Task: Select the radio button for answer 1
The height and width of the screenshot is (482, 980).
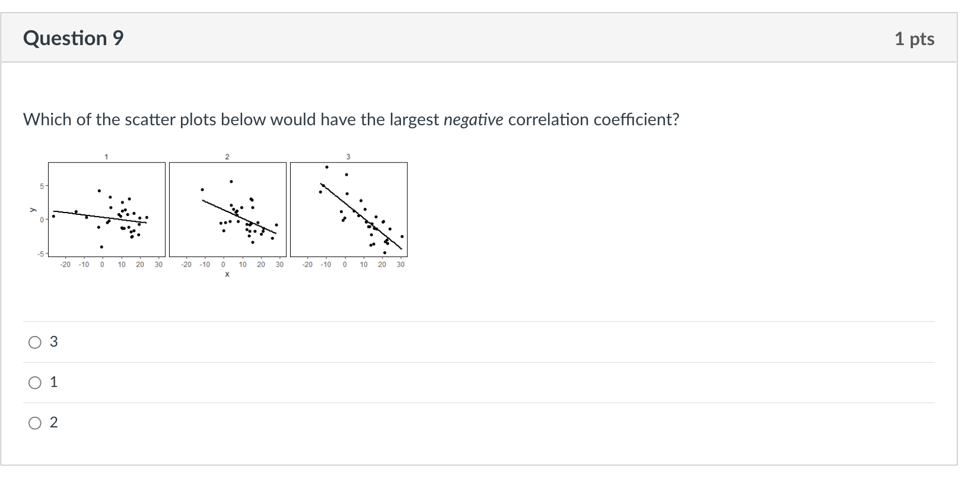Action: (36, 382)
